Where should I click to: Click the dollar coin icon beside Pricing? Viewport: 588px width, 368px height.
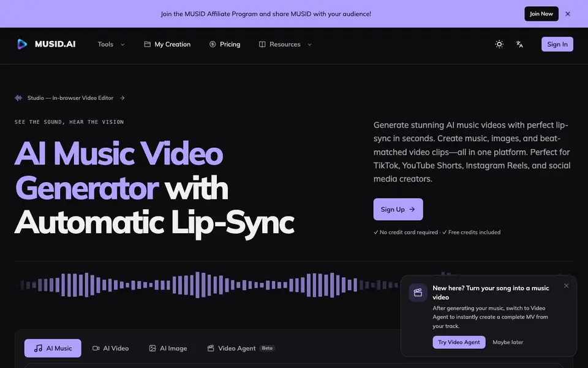pos(213,44)
